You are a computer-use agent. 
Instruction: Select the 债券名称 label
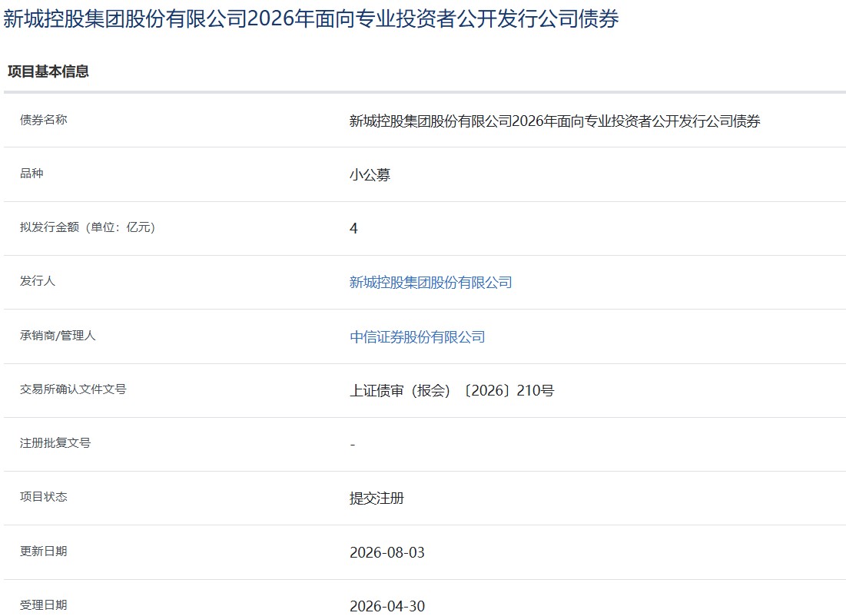44,120
